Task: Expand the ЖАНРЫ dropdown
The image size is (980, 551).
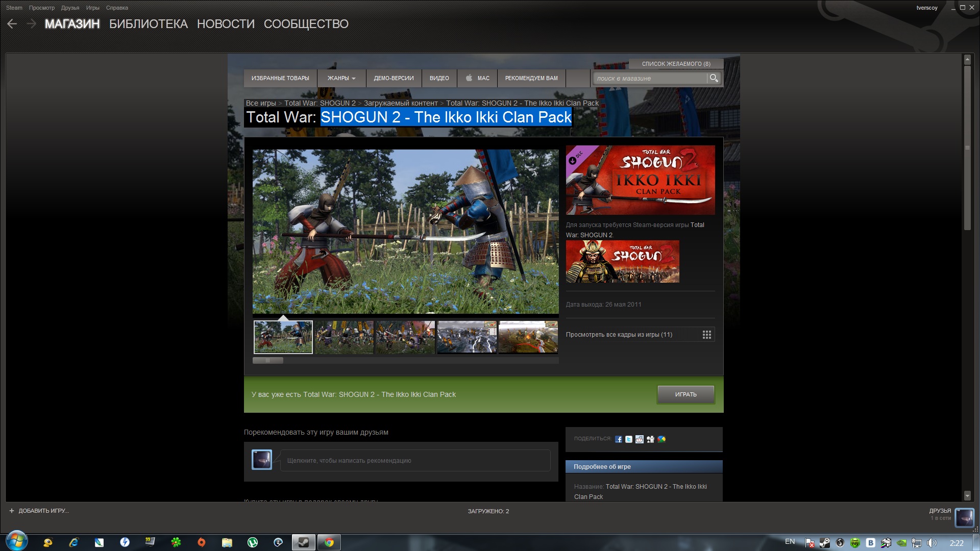Action: (x=341, y=78)
